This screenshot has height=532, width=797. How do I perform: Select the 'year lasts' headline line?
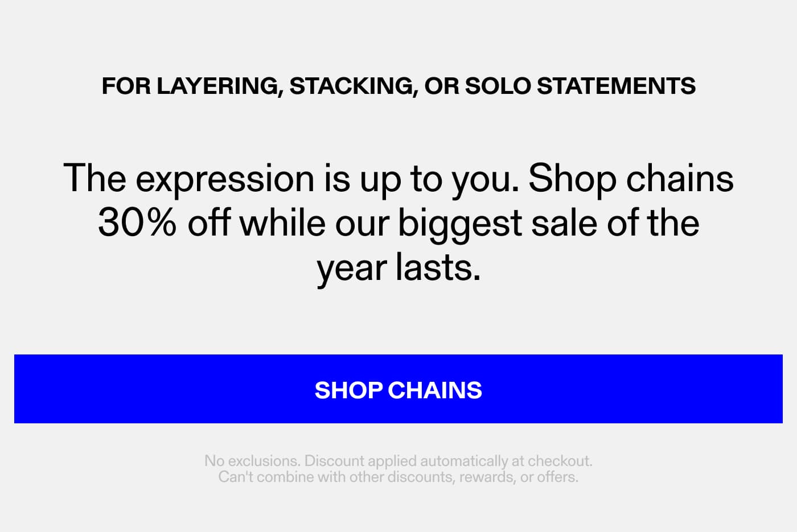pyautogui.click(x=398, y=266)
